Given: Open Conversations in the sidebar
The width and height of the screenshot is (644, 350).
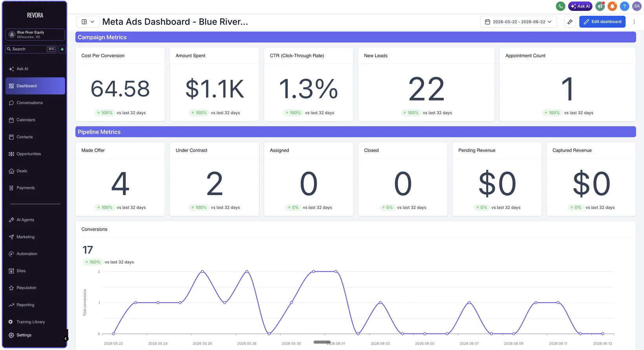Looking at the screenshot, I should [35, 103].
